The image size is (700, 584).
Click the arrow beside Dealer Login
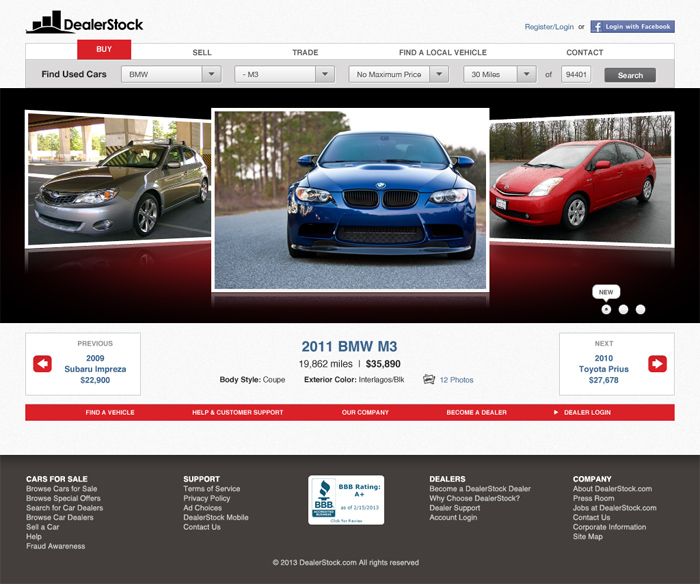pyautogui.click(x=556, y=413)
